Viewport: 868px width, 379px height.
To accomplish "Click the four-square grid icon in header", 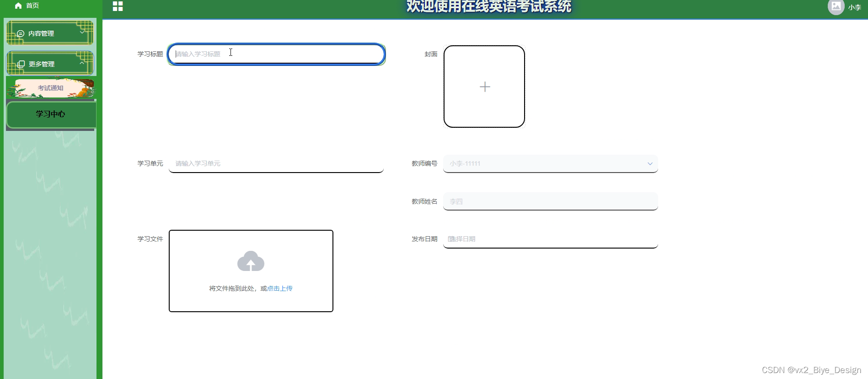I will (118, 6).
